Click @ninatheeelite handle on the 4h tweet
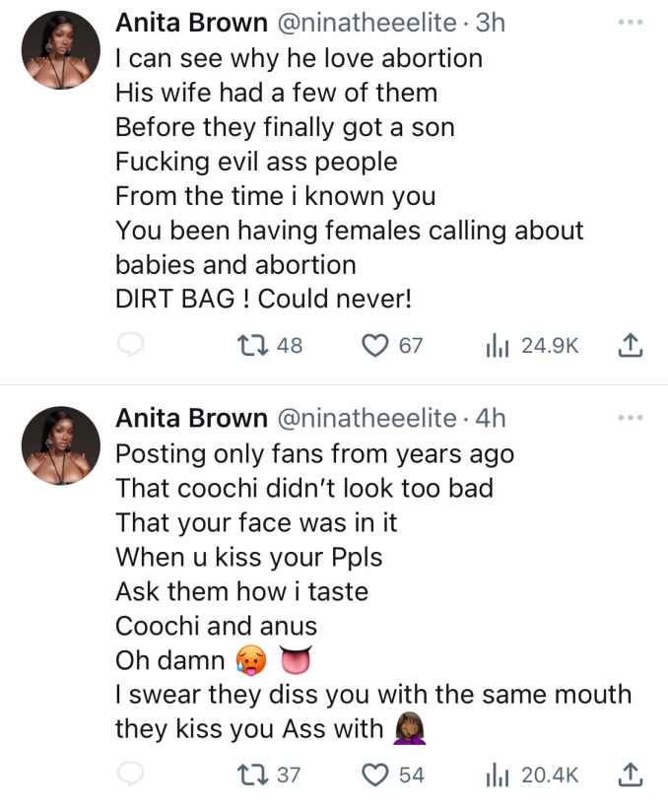The image size is (668, 812). (x=366, y=418)
